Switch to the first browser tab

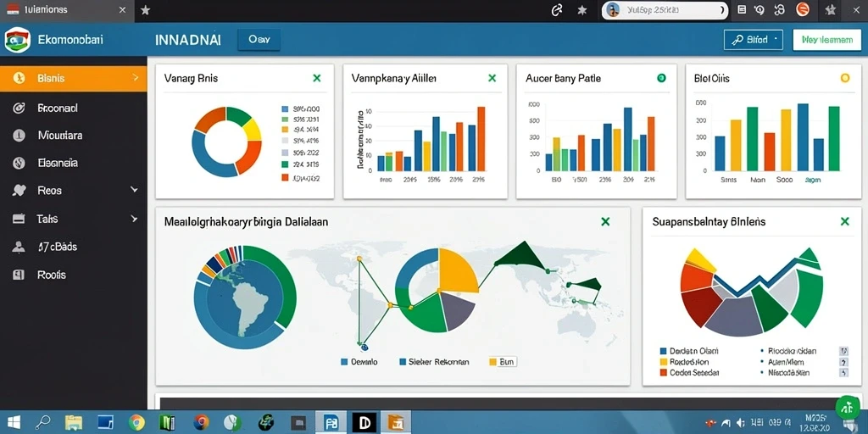[x=66, y=10]
